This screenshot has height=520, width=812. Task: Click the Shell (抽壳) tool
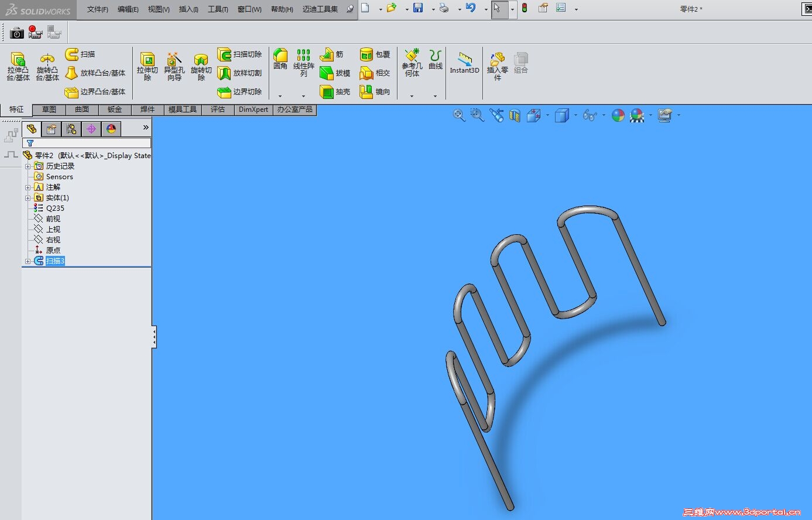[x=335, y=92]
